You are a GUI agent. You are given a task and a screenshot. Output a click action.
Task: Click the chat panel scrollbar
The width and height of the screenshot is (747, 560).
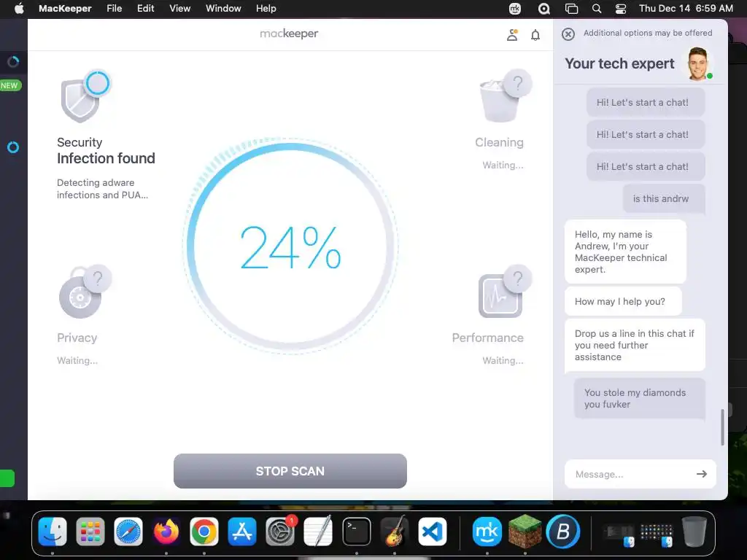click(722, 427)
